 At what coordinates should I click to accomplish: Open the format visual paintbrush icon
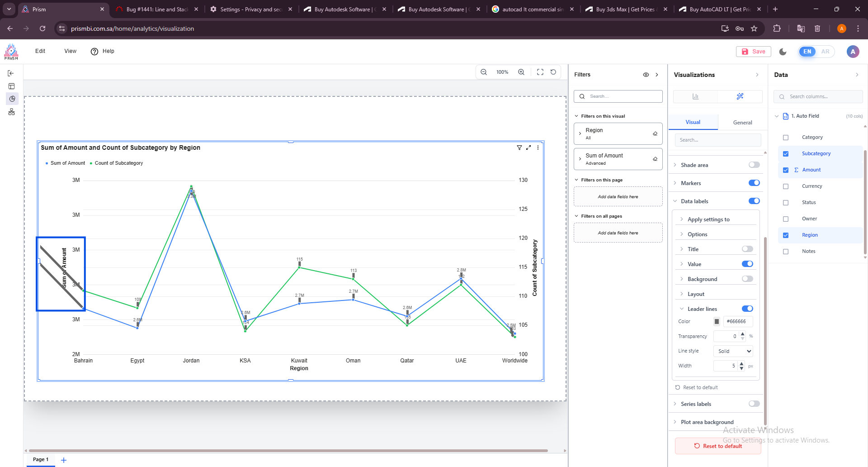pos(740,96)
